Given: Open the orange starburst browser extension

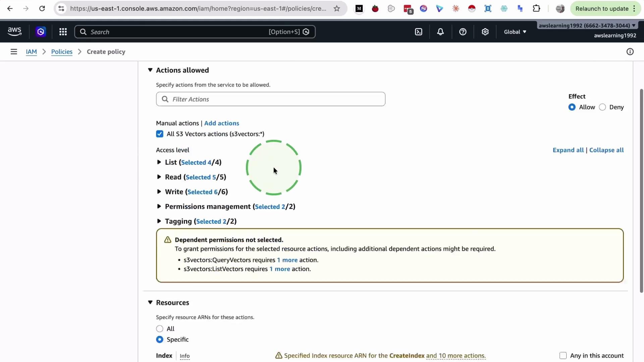Looking at the screenshot, I should pos(455,9).
